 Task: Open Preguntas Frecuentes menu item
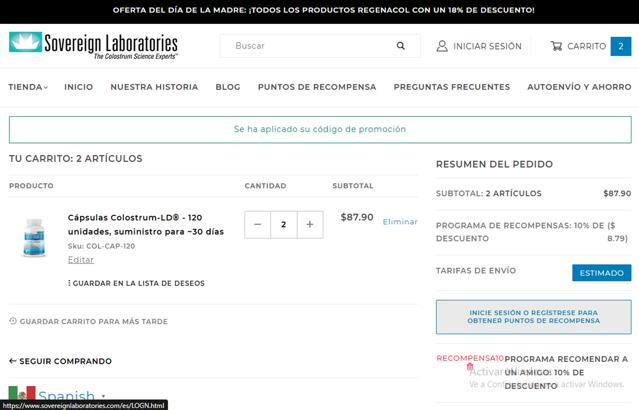point(452,87)
